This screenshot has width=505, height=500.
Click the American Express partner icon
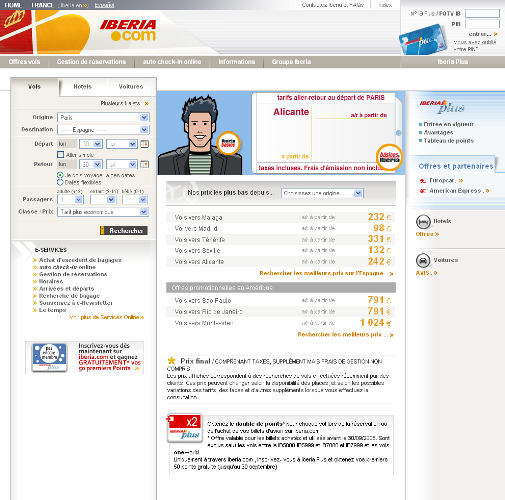point(423,191)
